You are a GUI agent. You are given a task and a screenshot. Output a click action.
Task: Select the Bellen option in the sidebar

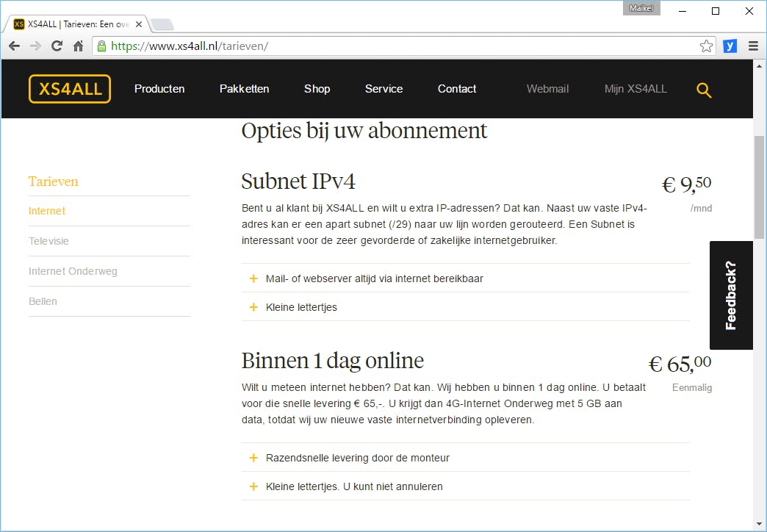coord(43,301)
